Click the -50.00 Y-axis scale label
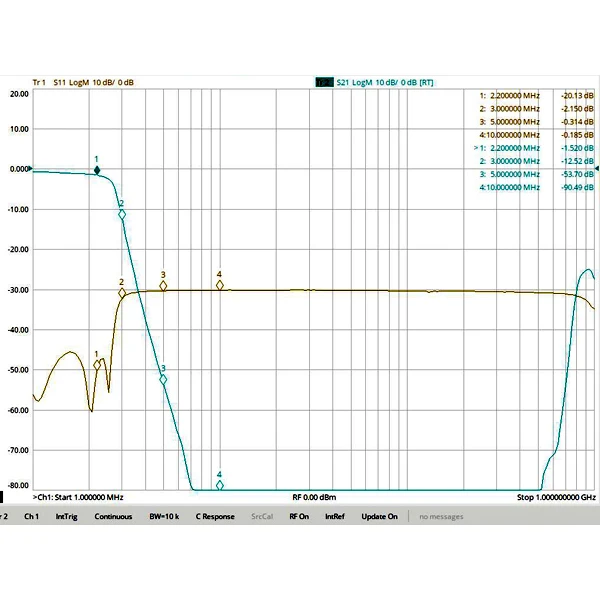600x600 pixels. pos(18,370)
